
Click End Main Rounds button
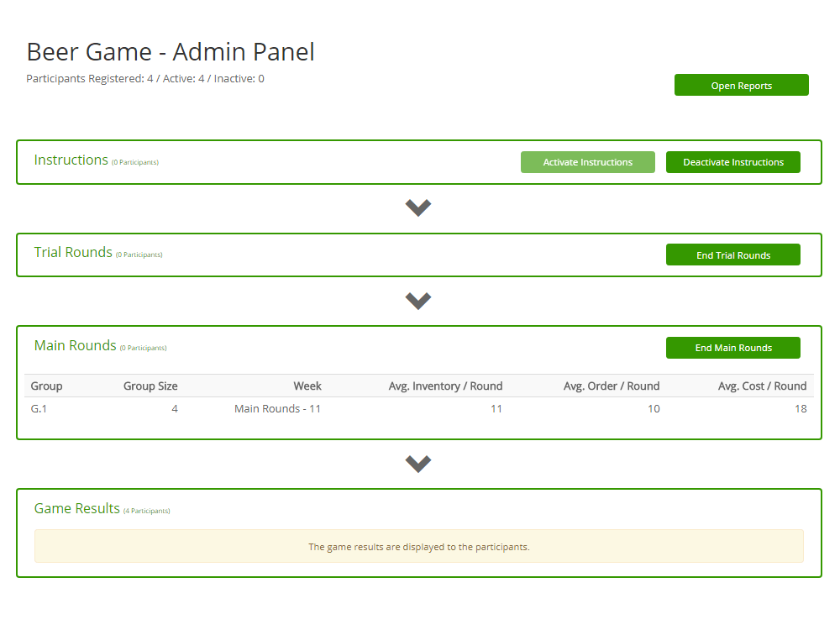pos(732,348)
